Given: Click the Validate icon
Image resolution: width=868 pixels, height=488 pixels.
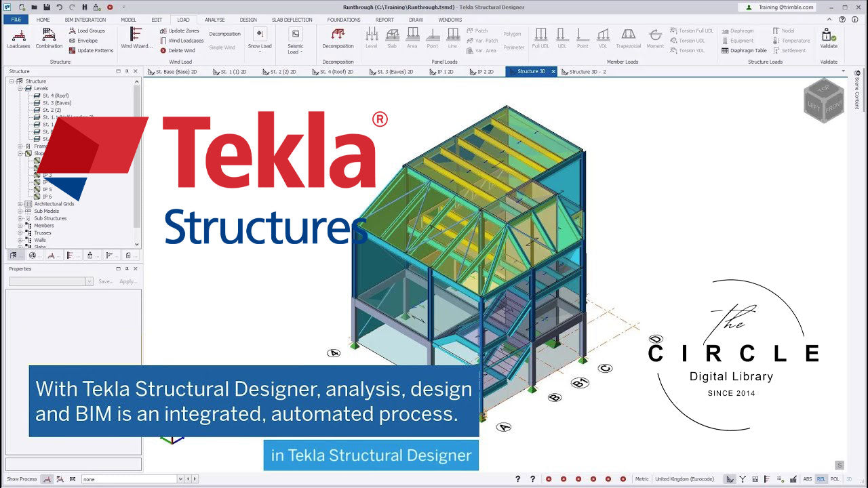Looking at the screenshot, I should pos(829,35).
